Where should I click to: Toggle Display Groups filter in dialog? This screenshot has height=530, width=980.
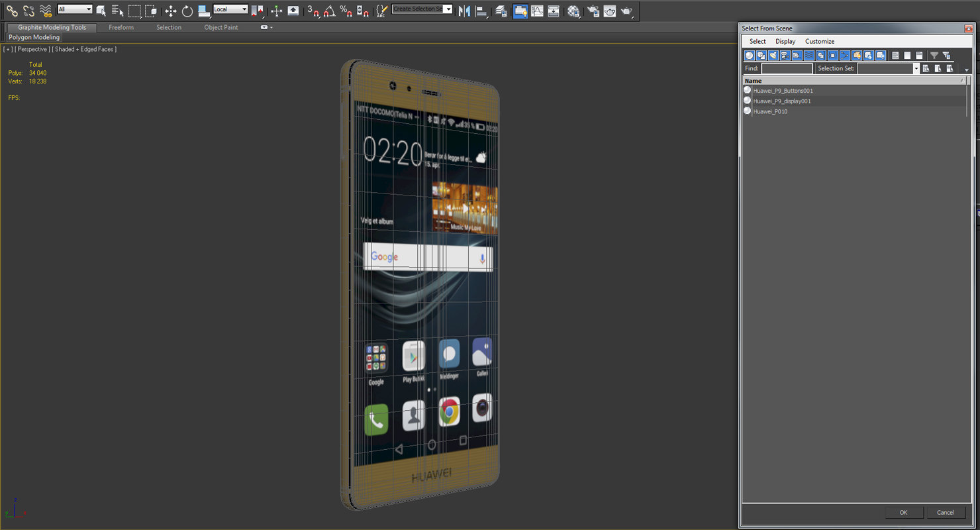coord(821,56)
